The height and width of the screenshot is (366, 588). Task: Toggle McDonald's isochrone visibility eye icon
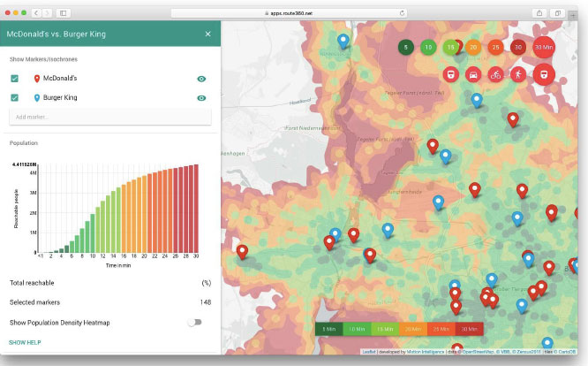click(202, 79)
